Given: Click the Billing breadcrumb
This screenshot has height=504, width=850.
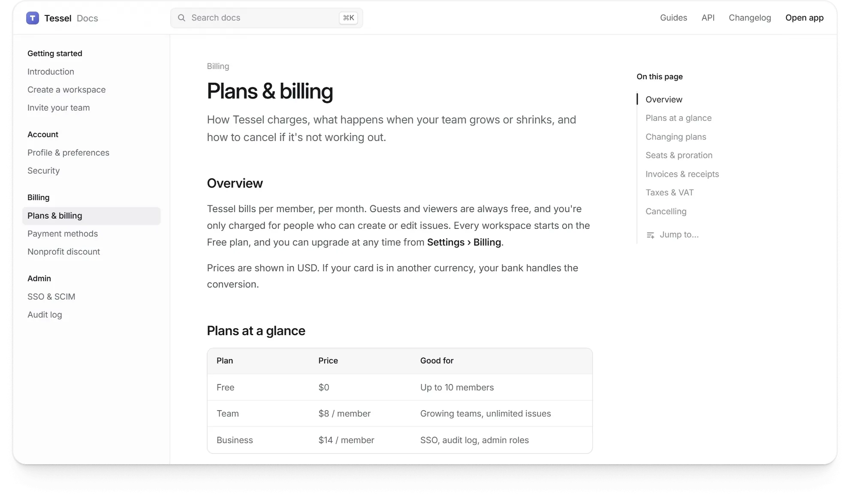Looking at the screenshot, I should [218, 66].
